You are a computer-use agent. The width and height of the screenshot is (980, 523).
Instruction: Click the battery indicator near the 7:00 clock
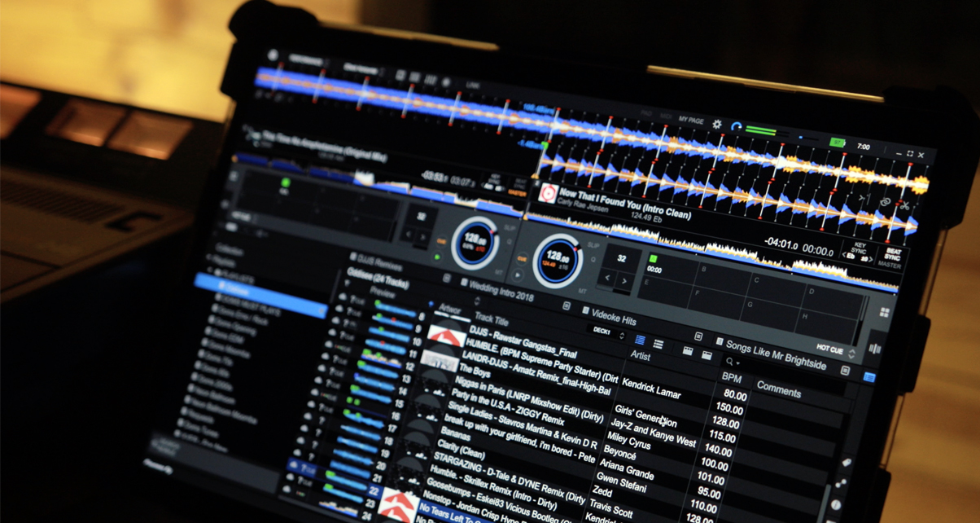[x=836, y=143]
